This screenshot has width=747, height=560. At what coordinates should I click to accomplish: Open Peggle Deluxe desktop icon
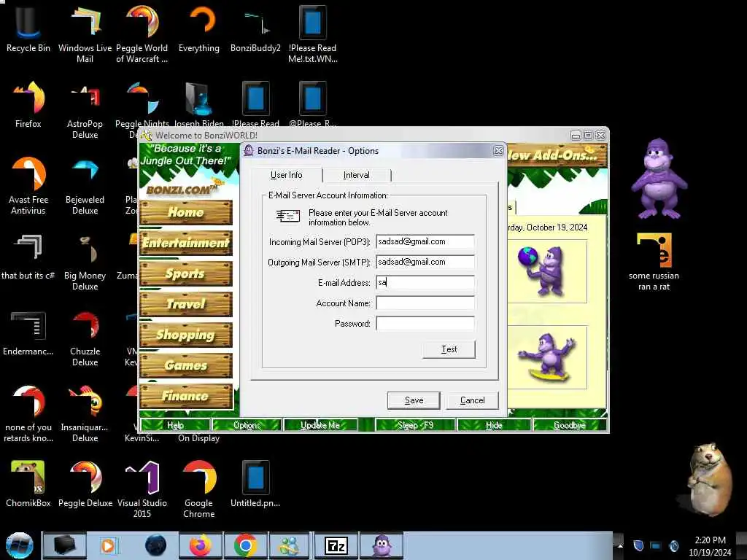coord(85,483)
